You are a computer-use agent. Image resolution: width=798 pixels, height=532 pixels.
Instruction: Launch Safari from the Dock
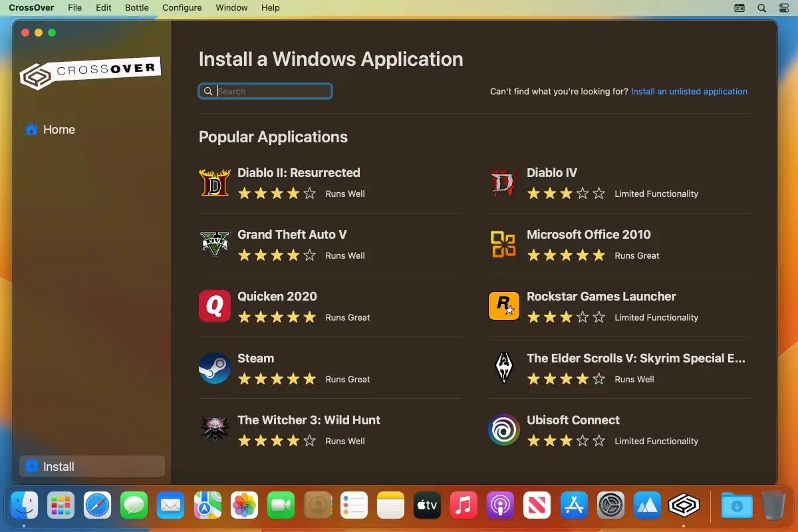pyautogui.click(x=97, y=506)
